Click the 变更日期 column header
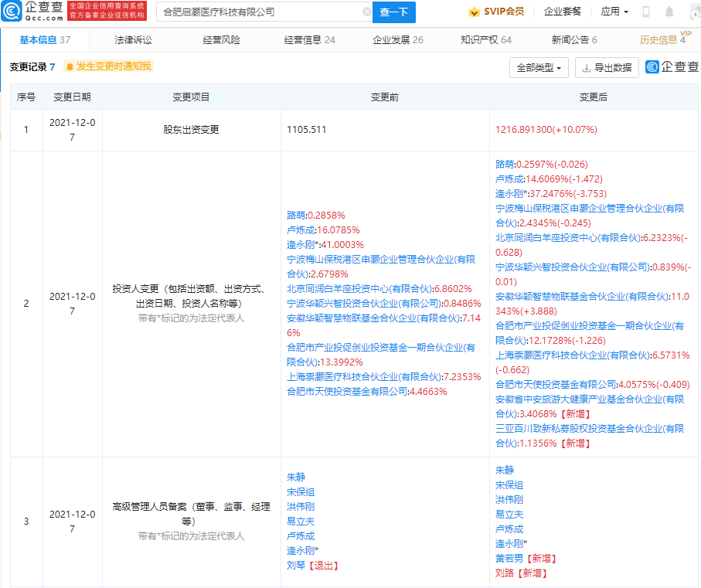 coord(73,97)
